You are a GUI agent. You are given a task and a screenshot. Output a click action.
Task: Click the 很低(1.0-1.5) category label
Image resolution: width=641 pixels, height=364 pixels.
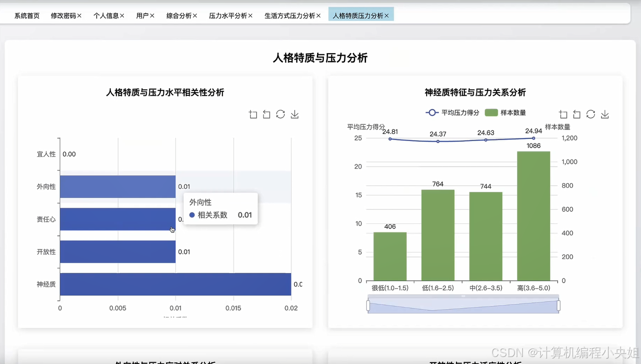pos(390,288)
